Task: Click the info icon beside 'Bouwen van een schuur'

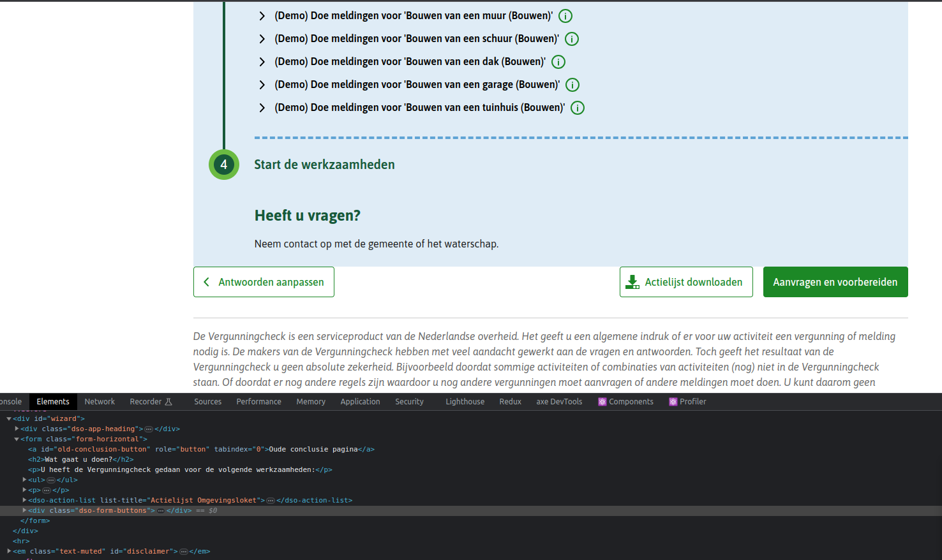Action: [x=572, y=39]
